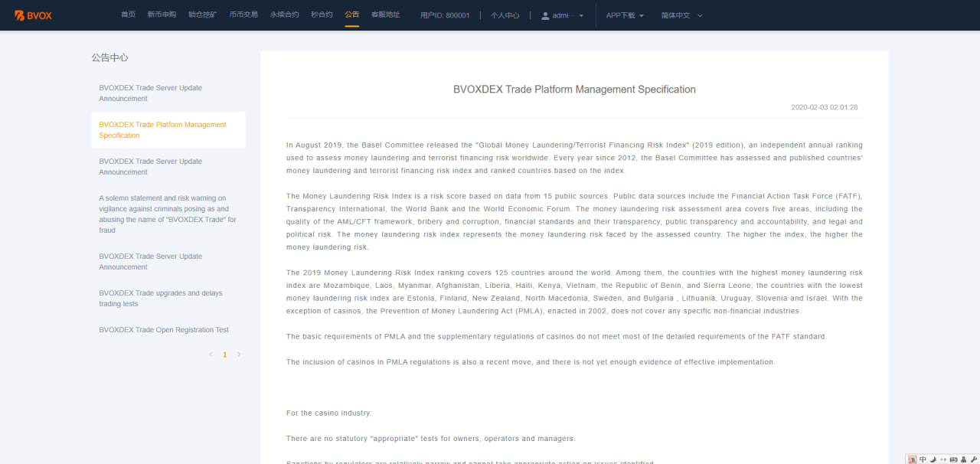Click the 公告中心 sidebar heading
980x464 pixels.
point(109,57)
